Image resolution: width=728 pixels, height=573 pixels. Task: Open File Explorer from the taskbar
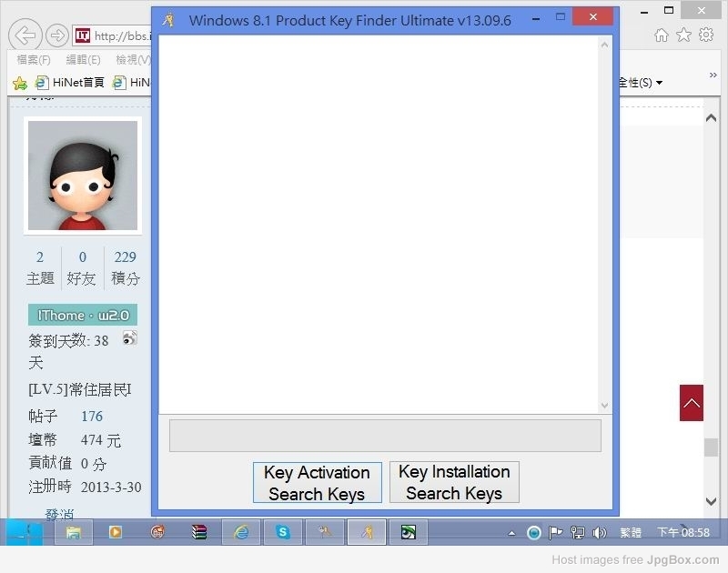coord(74,532)
